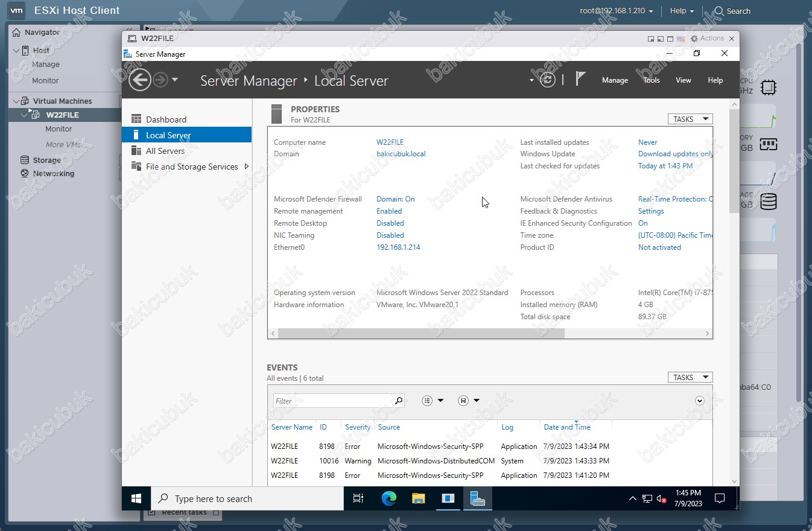Click Search in ESXi Host Client header

[x=732, y=11]
